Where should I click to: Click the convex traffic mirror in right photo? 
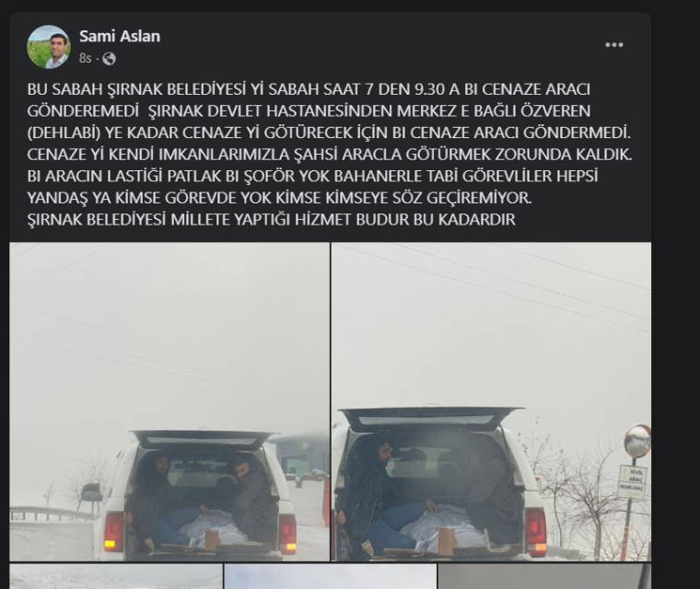coord(638,441)
